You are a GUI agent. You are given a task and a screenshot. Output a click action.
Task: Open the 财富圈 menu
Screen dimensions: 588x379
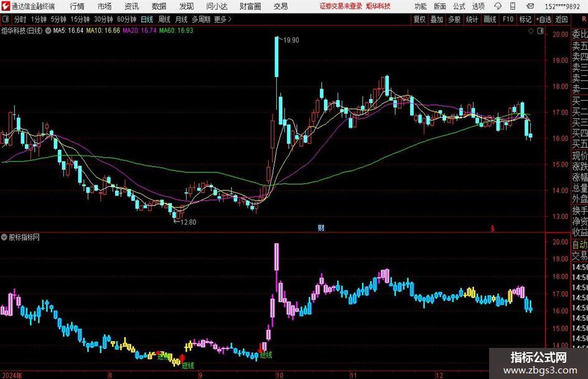point(250,6)
